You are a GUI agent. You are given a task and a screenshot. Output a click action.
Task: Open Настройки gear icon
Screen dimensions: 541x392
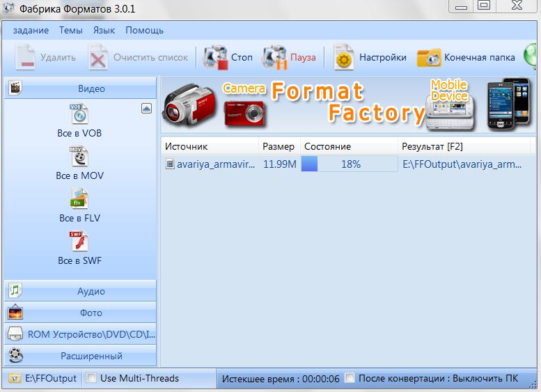coord(344,57)
